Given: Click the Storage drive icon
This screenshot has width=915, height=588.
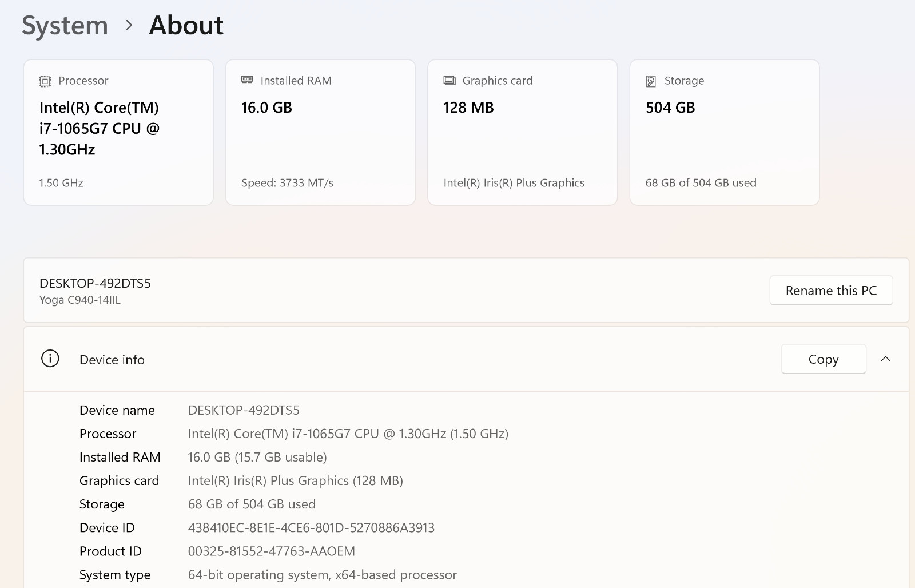Looking at the screenshot, I should (651, 81).
